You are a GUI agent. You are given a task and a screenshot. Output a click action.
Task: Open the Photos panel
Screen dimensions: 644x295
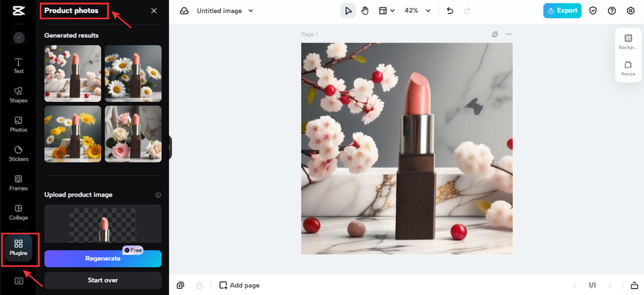(x=19, y=125)
